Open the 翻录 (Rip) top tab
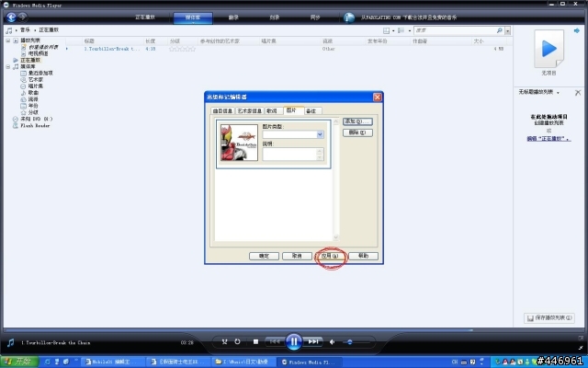 pos(233,17)
